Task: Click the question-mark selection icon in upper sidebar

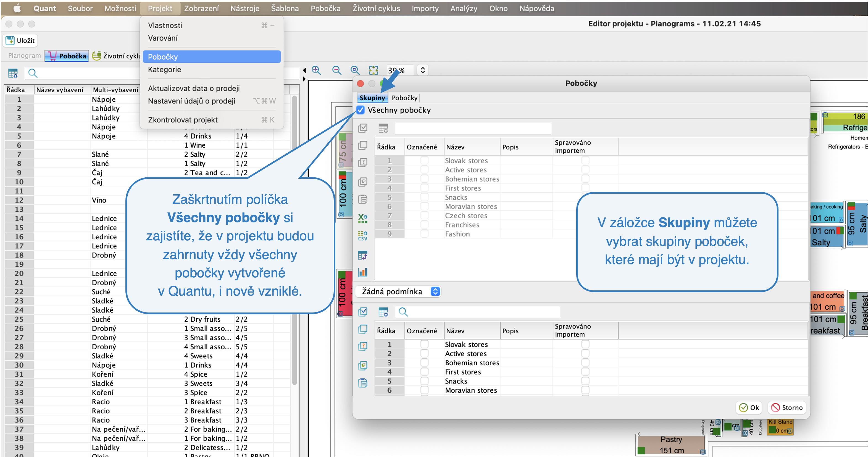Action: 362,162
